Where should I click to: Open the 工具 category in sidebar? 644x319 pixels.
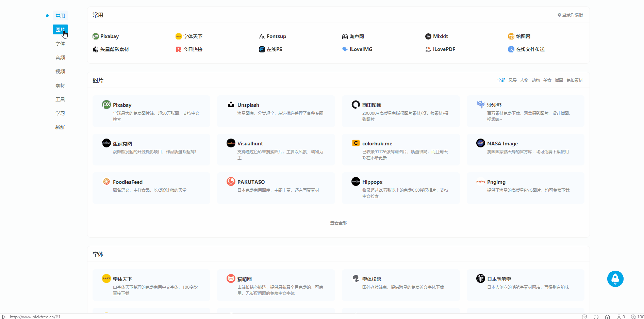pos(60,99)
